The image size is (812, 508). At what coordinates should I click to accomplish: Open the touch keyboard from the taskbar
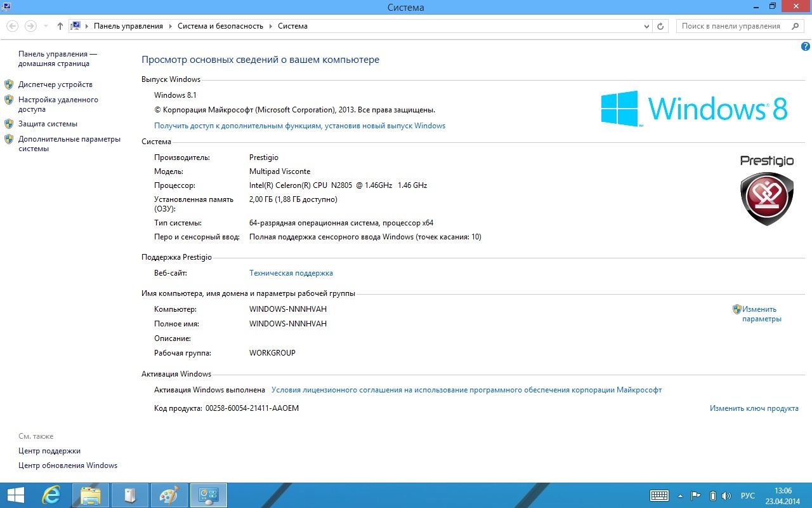[x=659, y=495]
